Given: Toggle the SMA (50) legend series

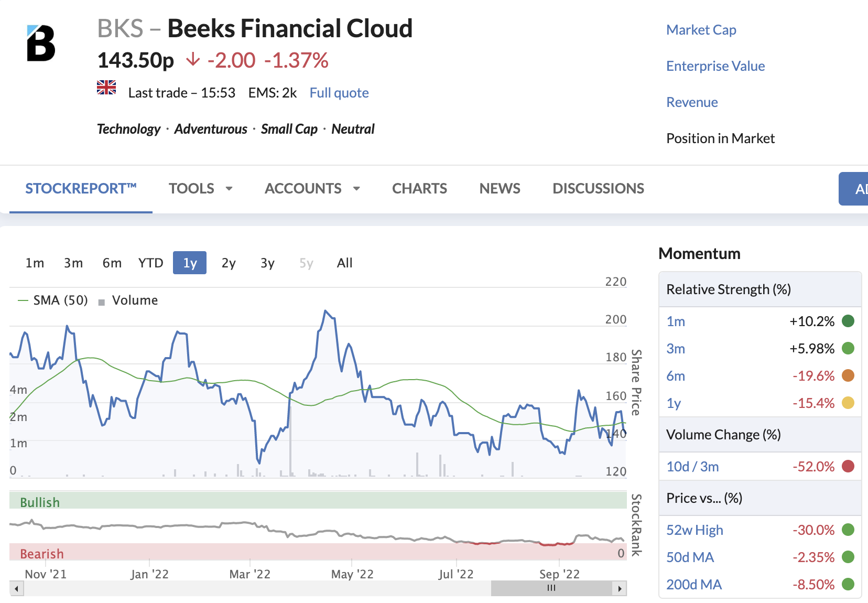Looking at the screenshot, I should [x=53, y=300].
